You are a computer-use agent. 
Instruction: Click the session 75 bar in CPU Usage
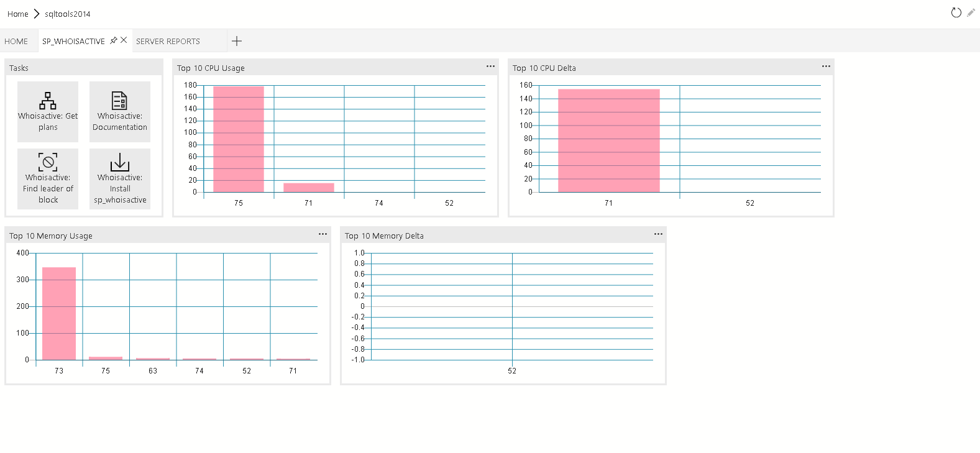tap(239, 140)
